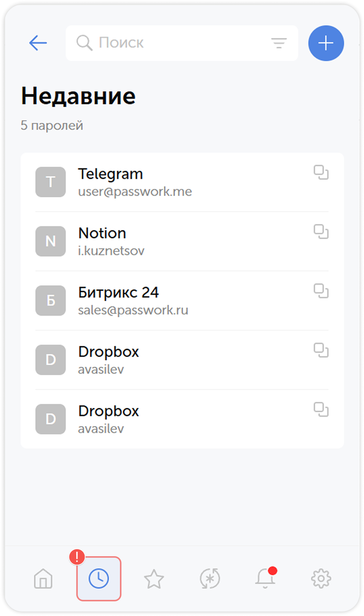364x616 pixels.
Task: Tap the back arrow icon
Action: [x=38, y=43]
